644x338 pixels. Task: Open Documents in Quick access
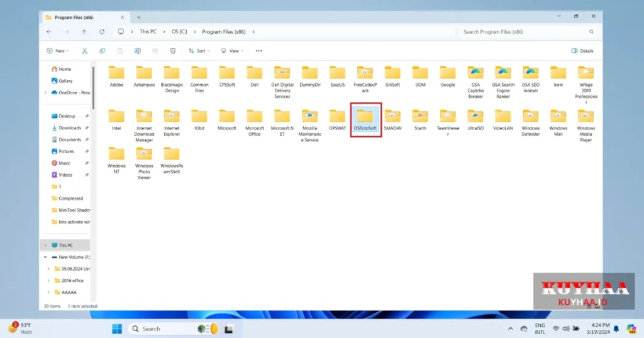tap(66, 140)
